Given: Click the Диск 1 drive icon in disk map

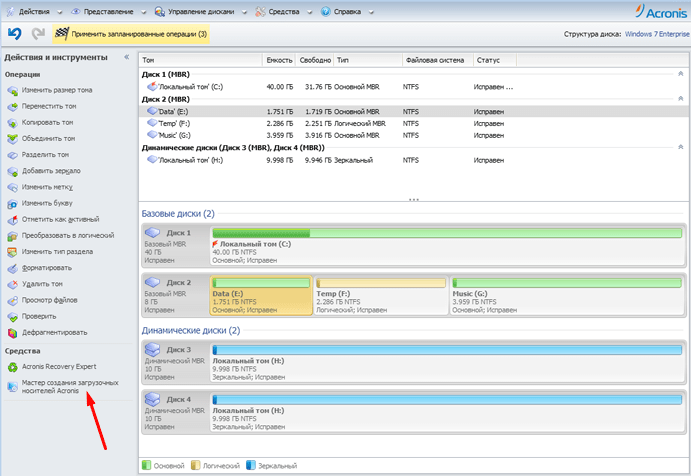Looking at the screenshot, I should coord(152,232).
